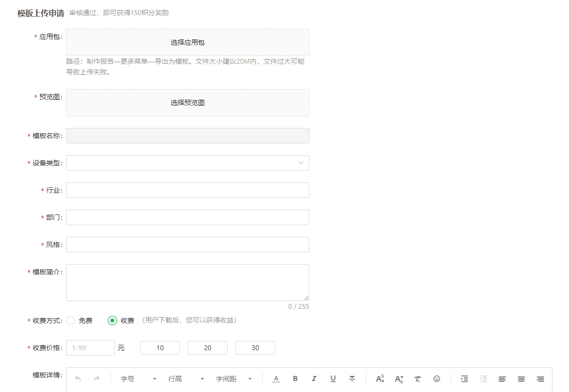This screenshot has width=569, height=392.
Task: Click 选择预览图 upload area
Action: click(x=187, y=103)
